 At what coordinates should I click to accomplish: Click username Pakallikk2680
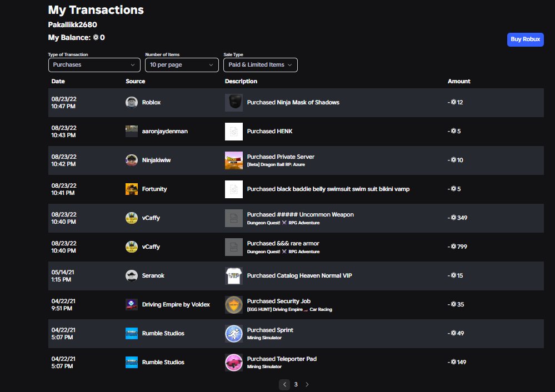point(73,25)
